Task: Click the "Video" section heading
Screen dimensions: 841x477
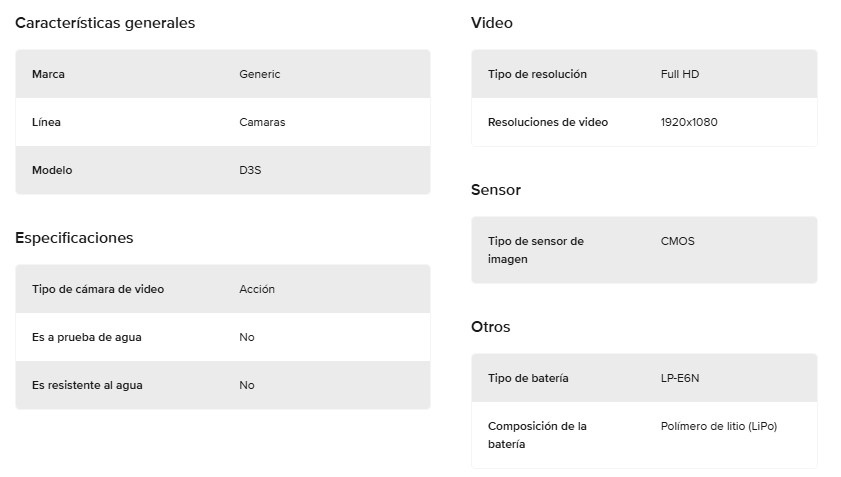Action: tap(492, 23)
